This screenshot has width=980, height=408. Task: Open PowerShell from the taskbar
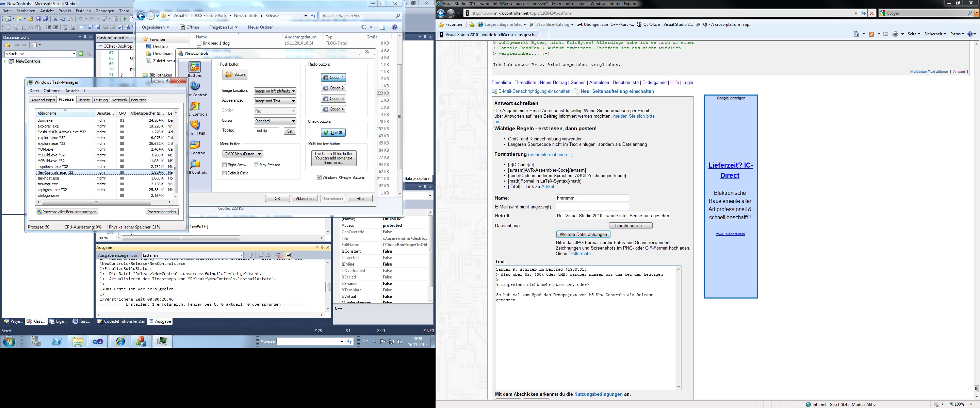[x=57, y=341]
